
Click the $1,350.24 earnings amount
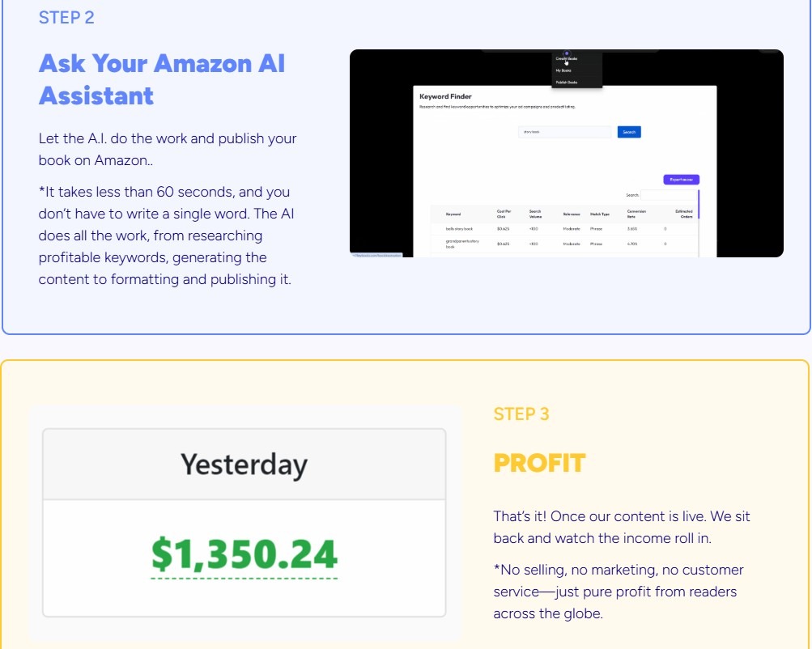(x=244, y=555)
